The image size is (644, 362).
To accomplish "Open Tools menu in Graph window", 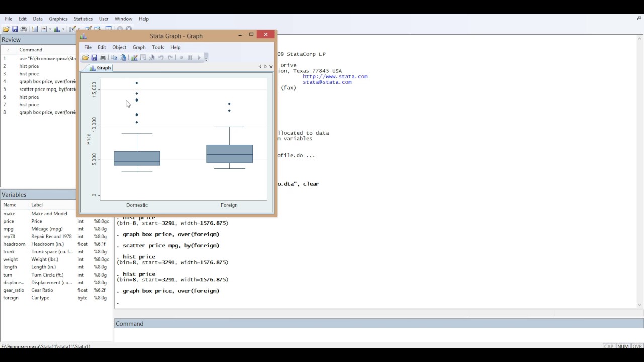I will pos(158,47).
